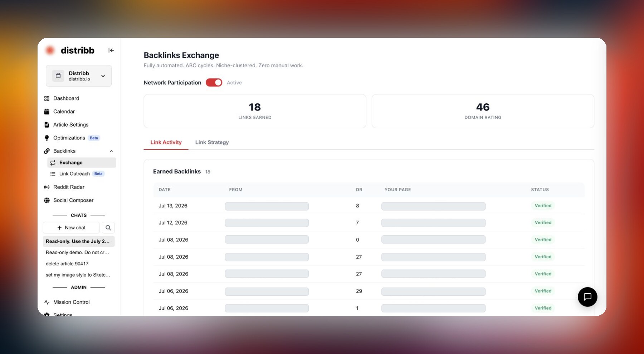
Task: Click the 'Jul 13, 2026' date cell
Action: (x=173, y=206)
